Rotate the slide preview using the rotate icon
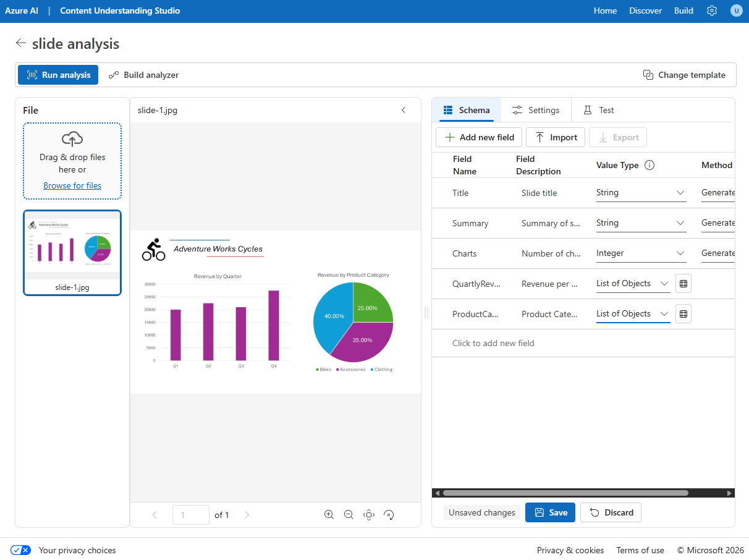The height and width of the screenshot is (560, 749). 389,514
